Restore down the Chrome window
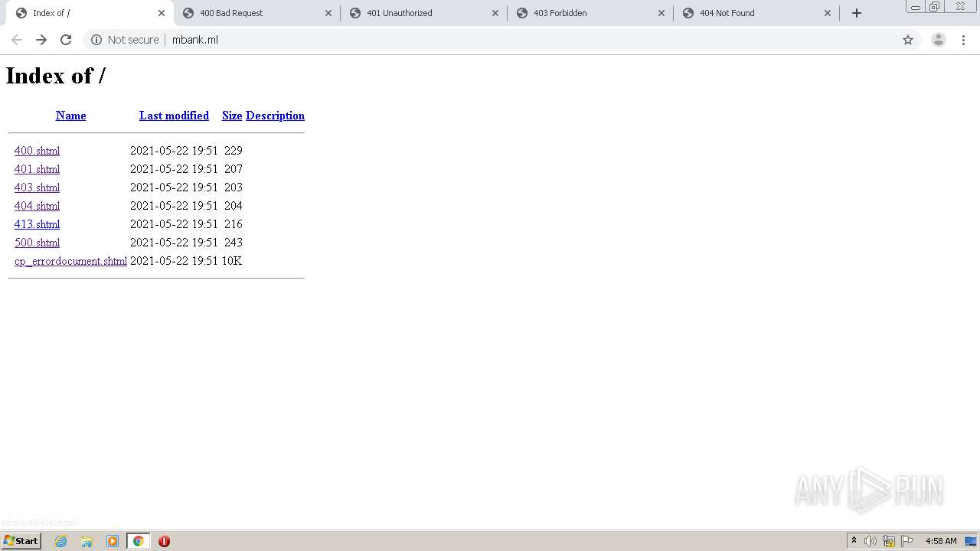Image resolution: width=980 pixels, height=551 pixels. [935, 7]
